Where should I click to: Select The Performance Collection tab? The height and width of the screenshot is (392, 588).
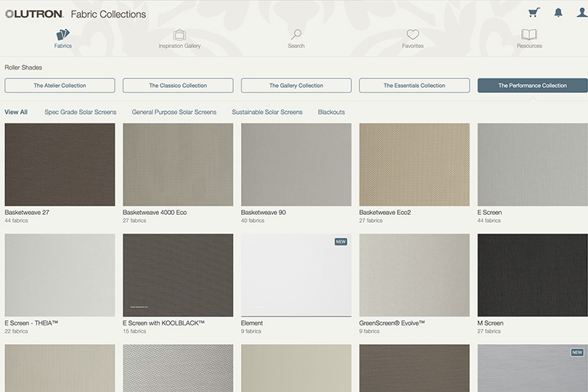click(x=533, y=86)
